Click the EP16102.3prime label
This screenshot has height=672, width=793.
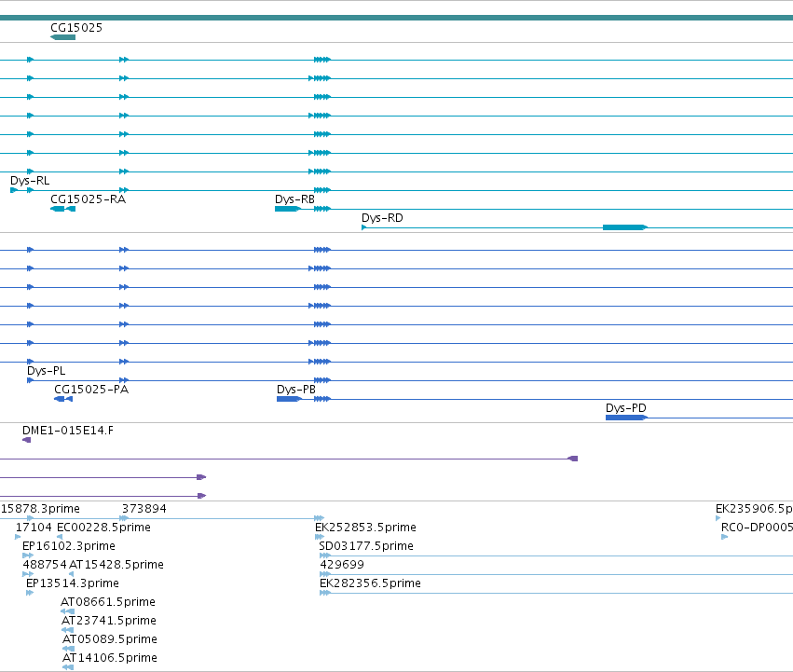click(69, 546)
